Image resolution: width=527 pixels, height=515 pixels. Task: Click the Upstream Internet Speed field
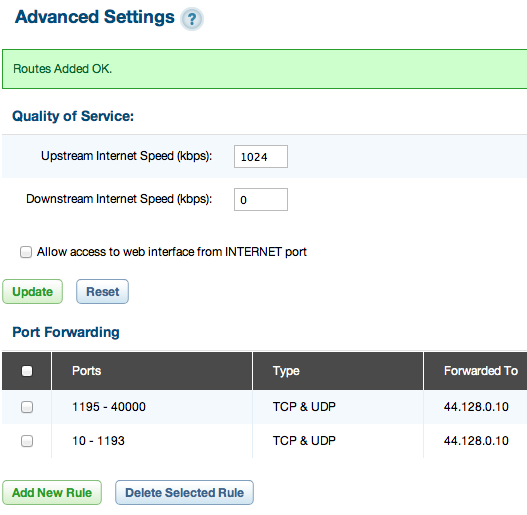(261, 156)
